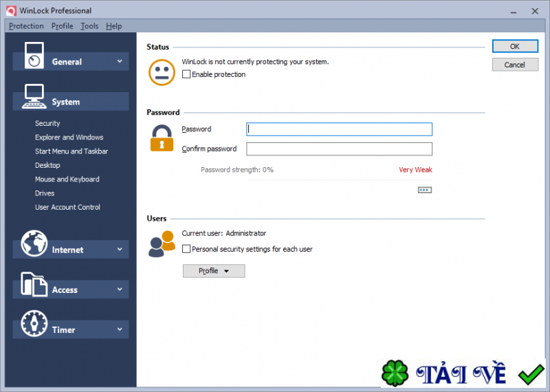Screen dimensions: 550x392
Task: Collapse the System section header
Action: [71, 102]
